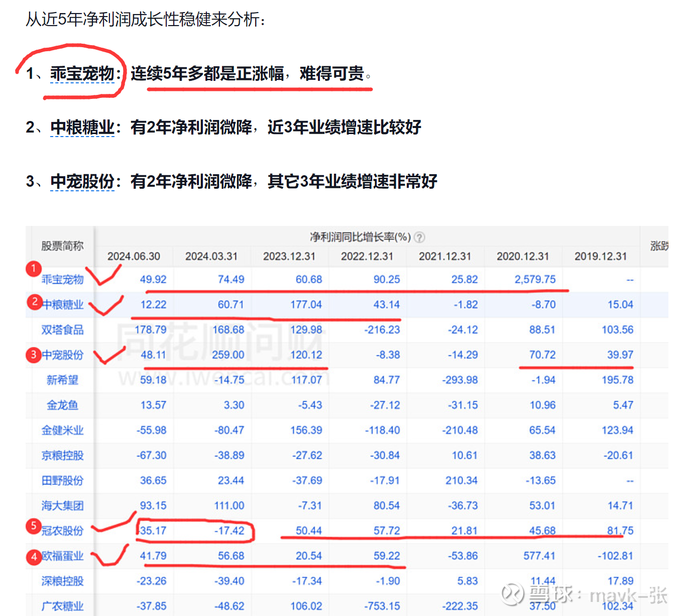Click the 2019.12.31 column header
The image size is (687, 616).
tap(601, 256)
